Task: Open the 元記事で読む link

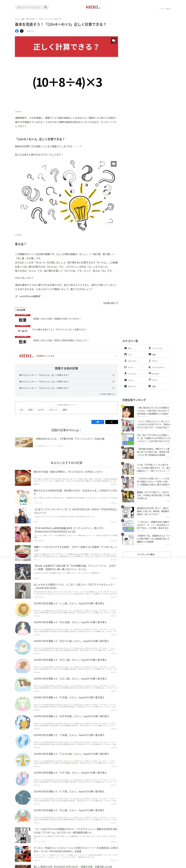Action: coord(110,303)
